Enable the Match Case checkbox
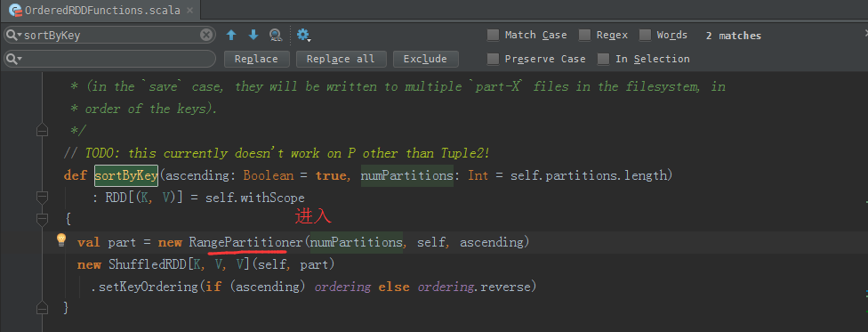The height and width of the screenshot is (332, 868). (494, 36)
